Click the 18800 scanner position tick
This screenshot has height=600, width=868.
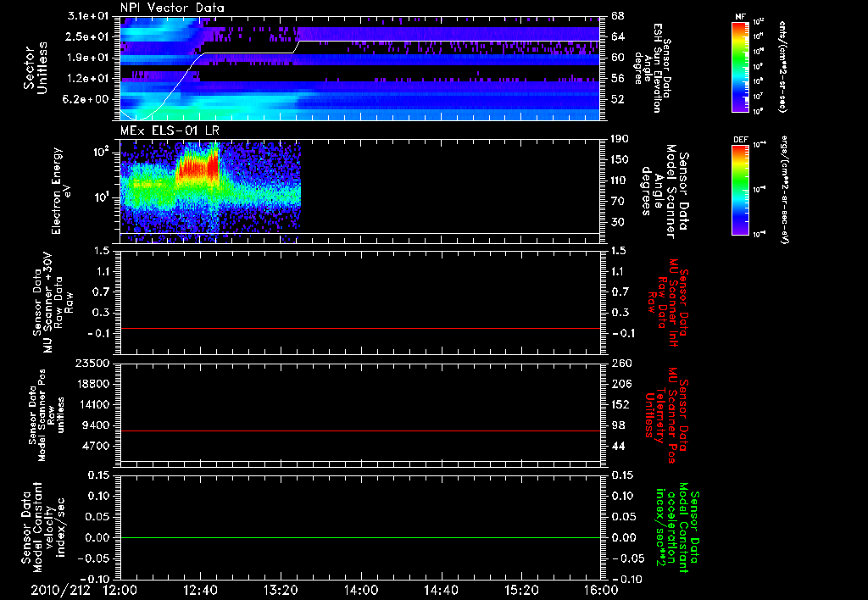[x=93, y=384]
